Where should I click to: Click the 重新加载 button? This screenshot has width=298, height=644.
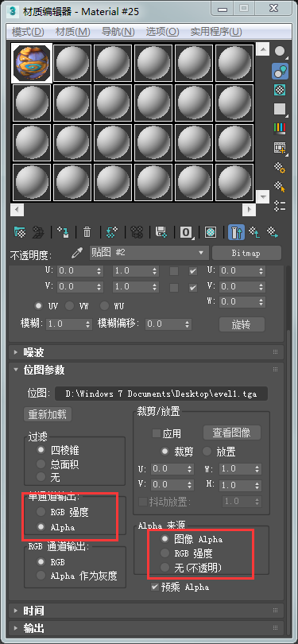point(47,414)
